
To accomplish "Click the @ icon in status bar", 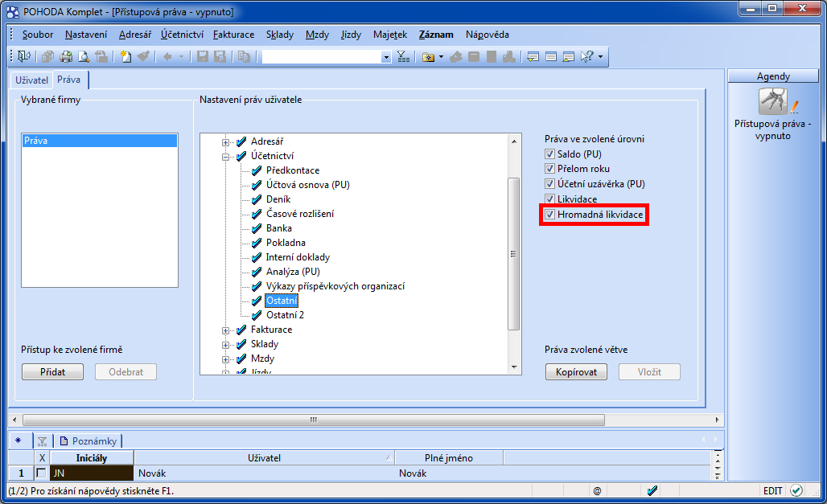I will click(597, 491).
